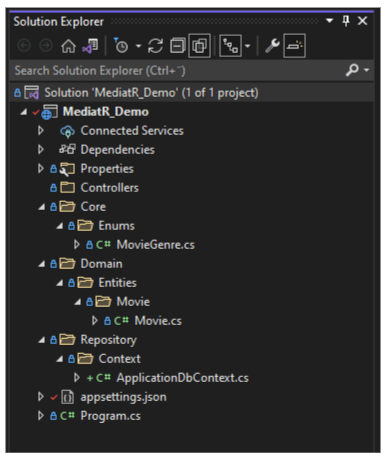Select the Core folder label
This screenshot has width=385, height=460.
[93, 207]
